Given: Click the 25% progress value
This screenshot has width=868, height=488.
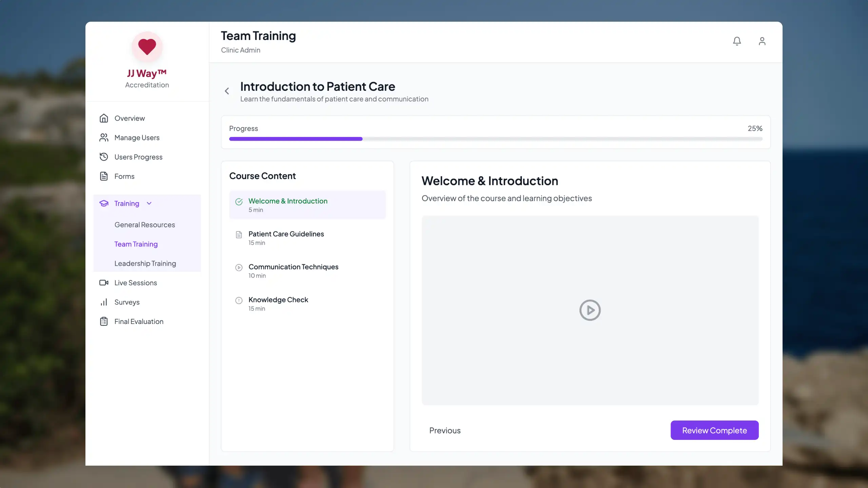Looking at the screenshot, I should 755,128.
